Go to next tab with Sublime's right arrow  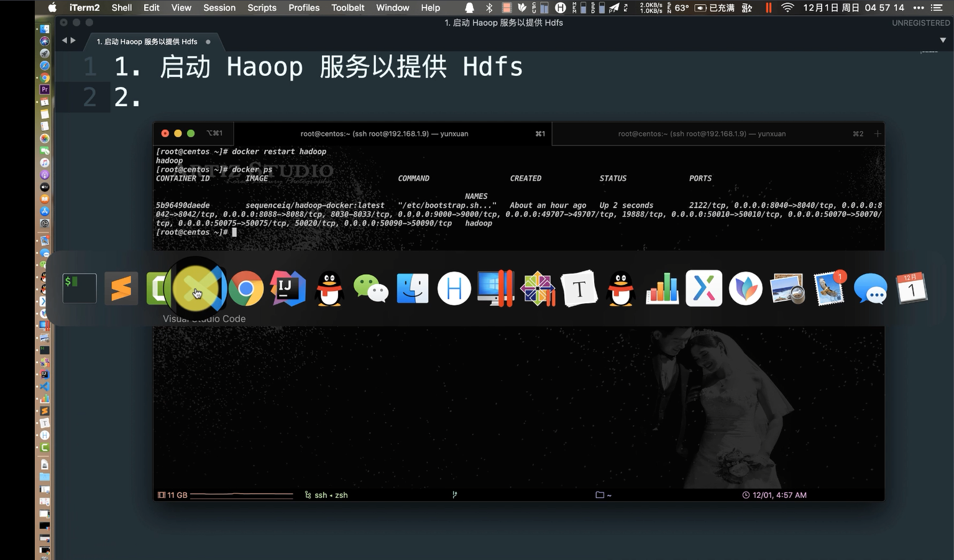pyautogui.click(x=73, y=40)
